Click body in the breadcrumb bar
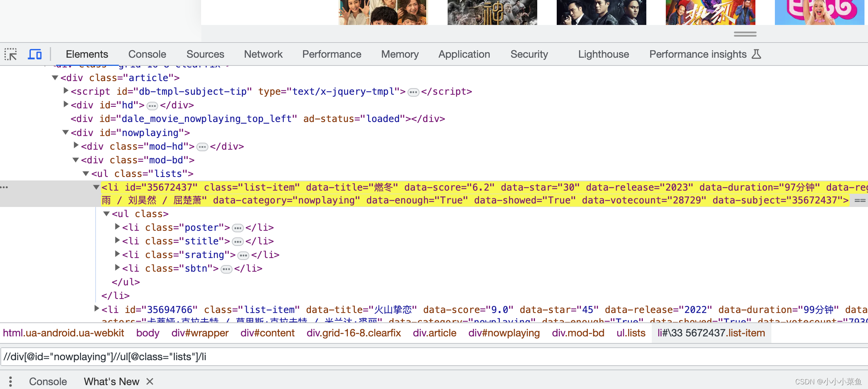 tap(148, 333)
